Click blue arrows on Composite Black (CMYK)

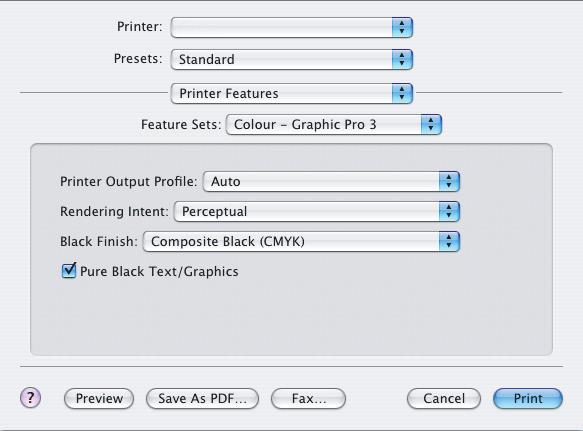click(x=449, y=241)
